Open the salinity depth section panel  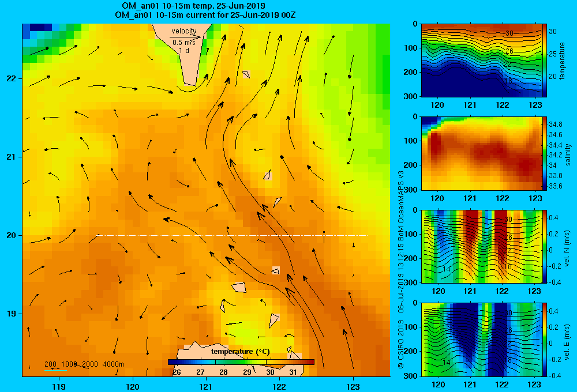481,153
